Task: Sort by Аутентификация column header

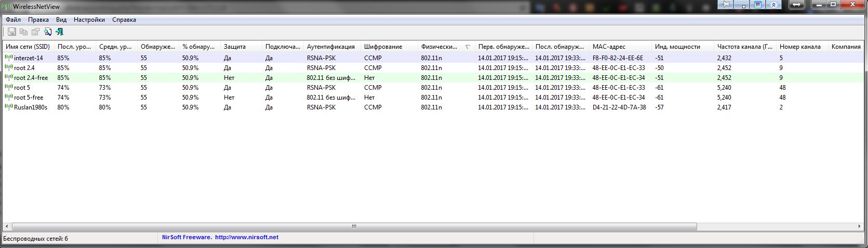Action: (x=332, y=47)
